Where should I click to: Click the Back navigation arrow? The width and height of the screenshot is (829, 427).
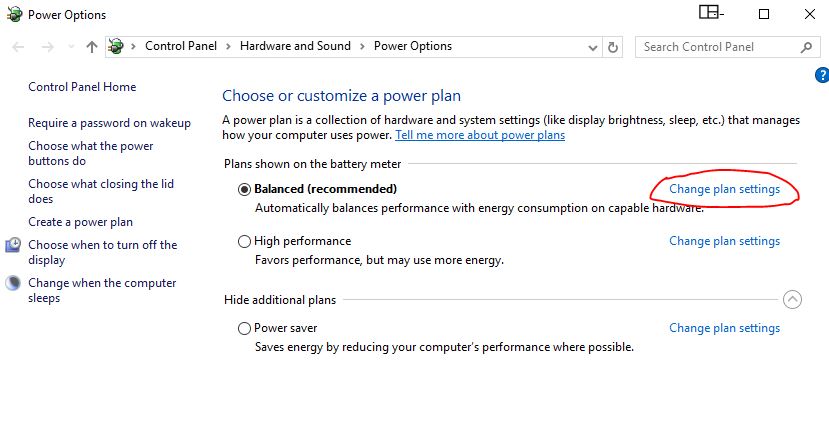(18, 47)
